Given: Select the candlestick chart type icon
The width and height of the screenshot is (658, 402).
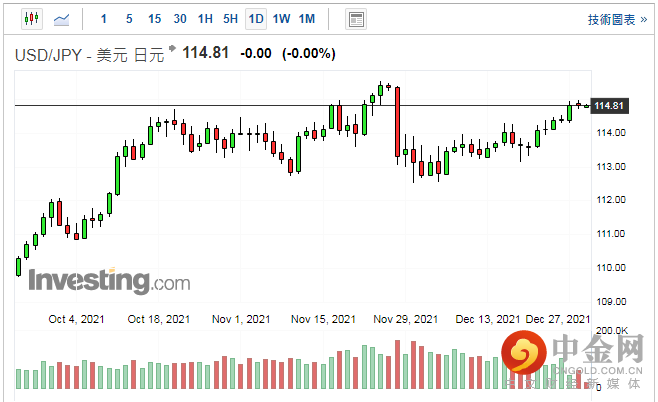Looking at the screenshot, I should pyautogui.click(x=32, y=19).
